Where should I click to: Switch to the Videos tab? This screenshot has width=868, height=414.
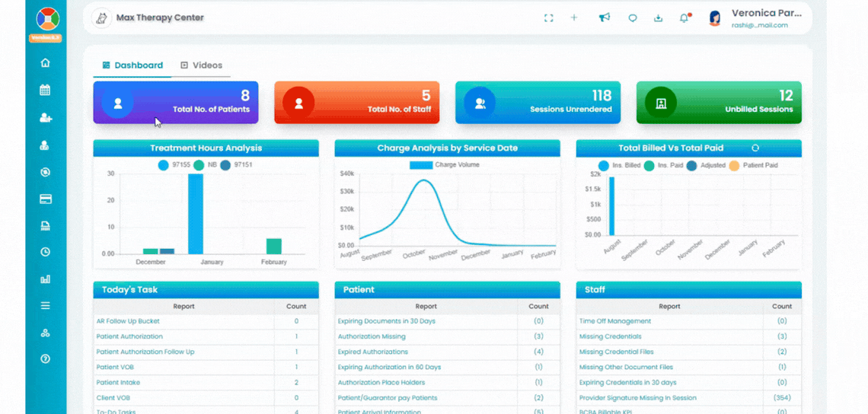pos(202,65)
